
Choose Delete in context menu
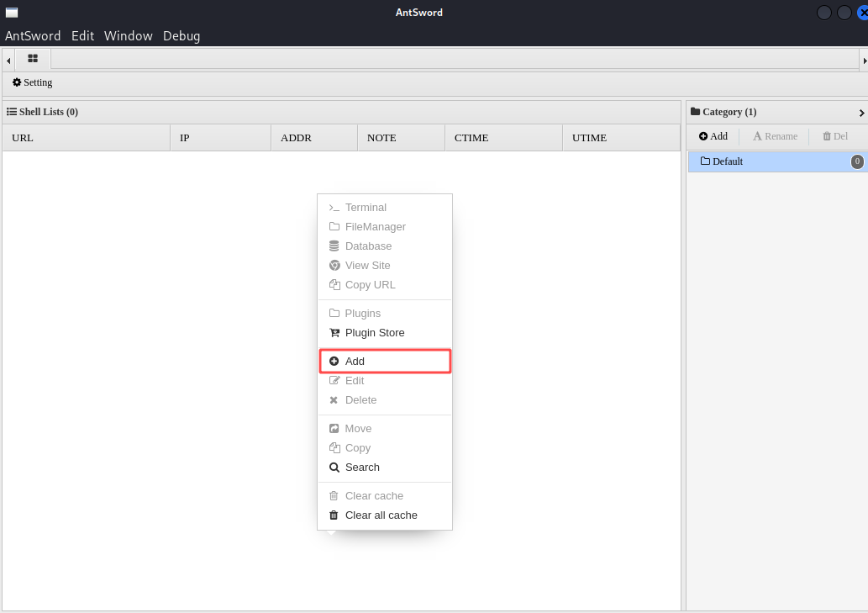pyautogui.click(x=385, y=400)
